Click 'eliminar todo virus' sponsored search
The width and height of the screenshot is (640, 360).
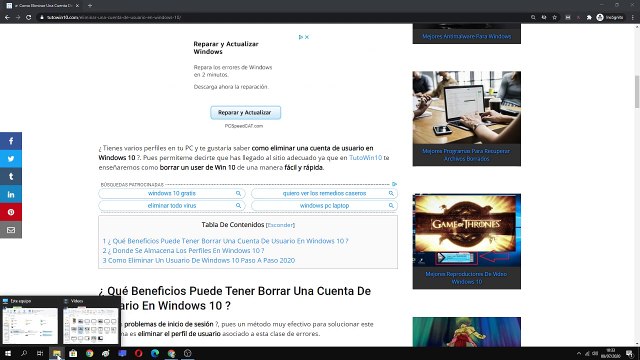click(172, 206)
